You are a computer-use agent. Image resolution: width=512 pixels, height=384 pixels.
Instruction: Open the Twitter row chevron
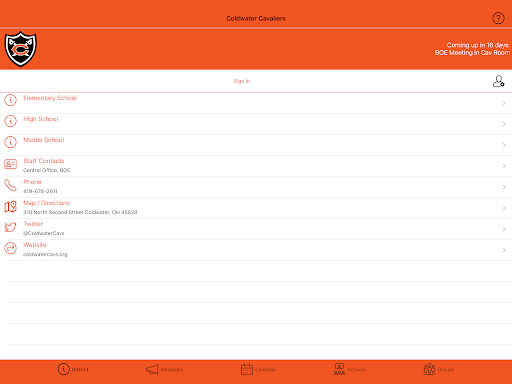tap(504, 229)
